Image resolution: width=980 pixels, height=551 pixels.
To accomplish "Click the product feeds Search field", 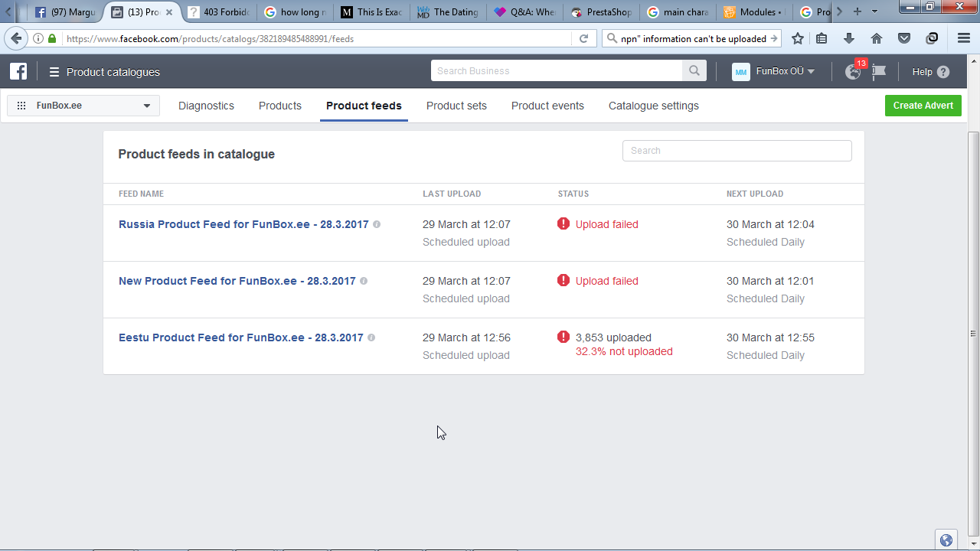I will 737,151.
